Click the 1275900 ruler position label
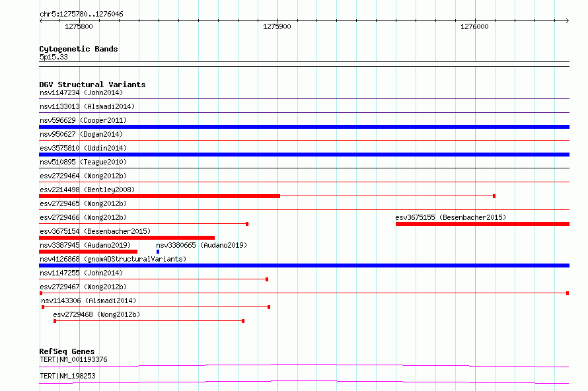588x391 pixels. click(x=277, y=26)
